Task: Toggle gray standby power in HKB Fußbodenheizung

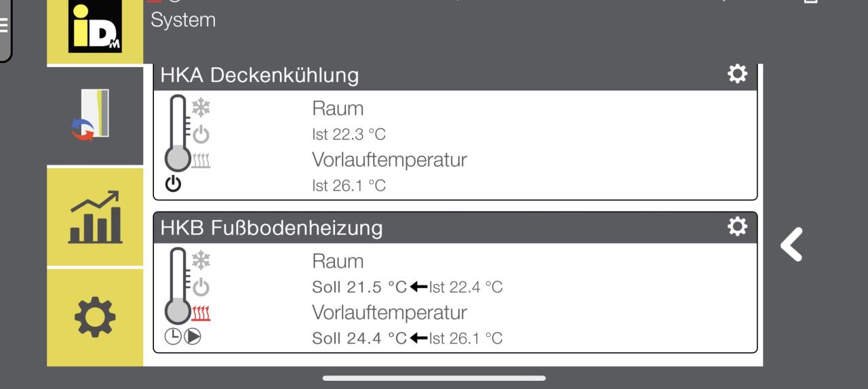Action: (201, 288)
